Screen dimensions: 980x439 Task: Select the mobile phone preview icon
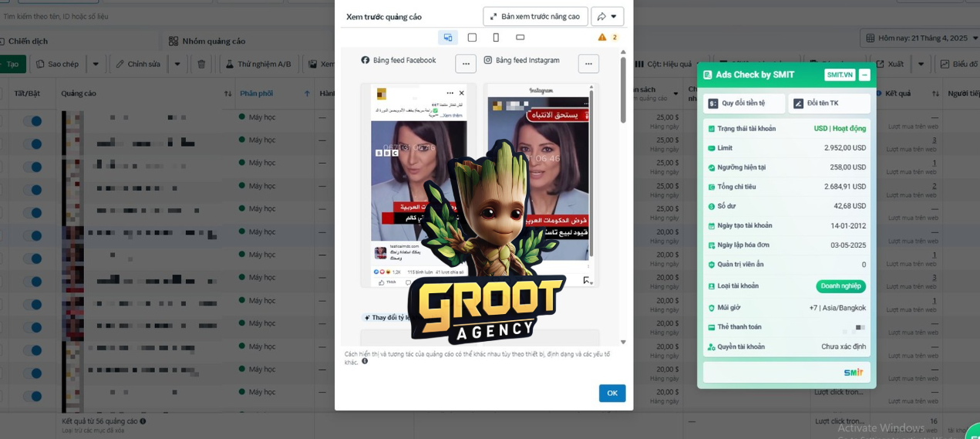pyautogui.click(x=496, y=37)
